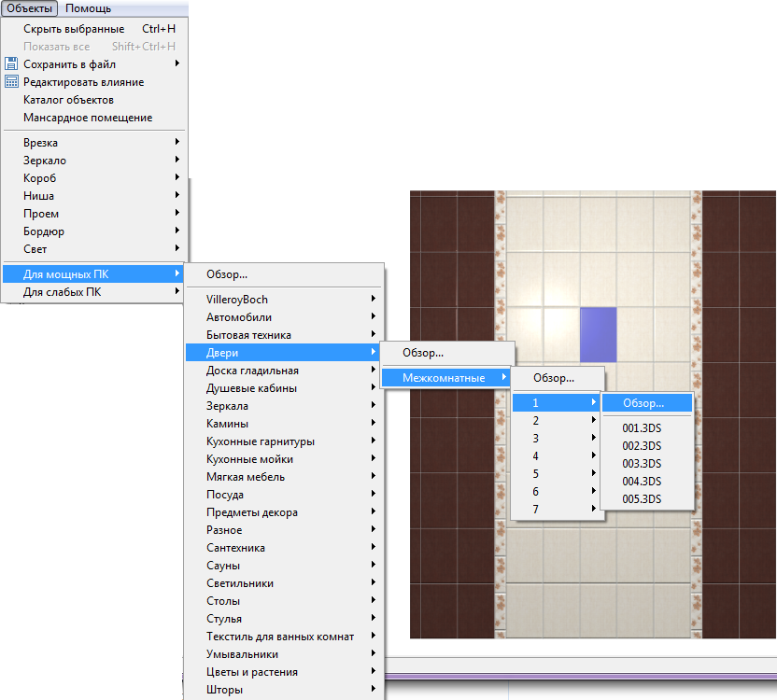Expand the Для слабых ПК submenu
777x700 pixels.
pyautogui.click(x=93, y=292)
